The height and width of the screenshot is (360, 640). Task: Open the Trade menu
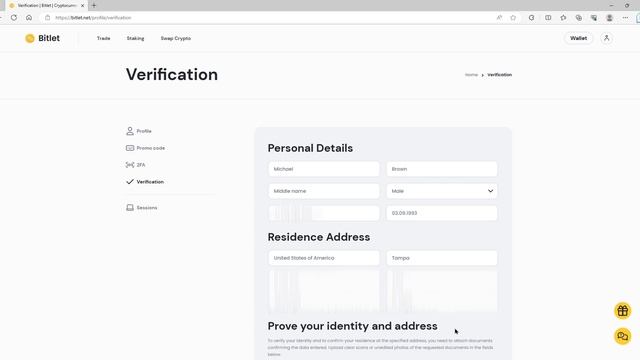point(103,38)
